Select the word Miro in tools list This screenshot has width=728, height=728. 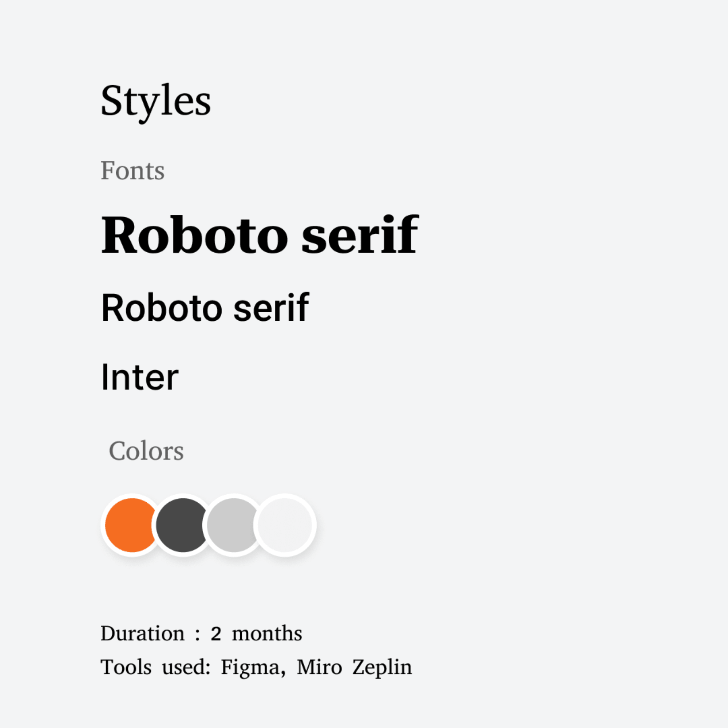320,667
